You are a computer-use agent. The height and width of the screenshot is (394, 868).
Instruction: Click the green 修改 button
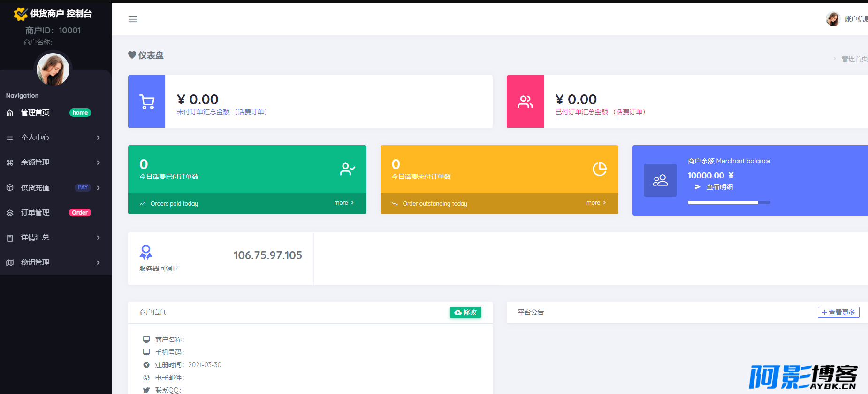pos(465,312)
